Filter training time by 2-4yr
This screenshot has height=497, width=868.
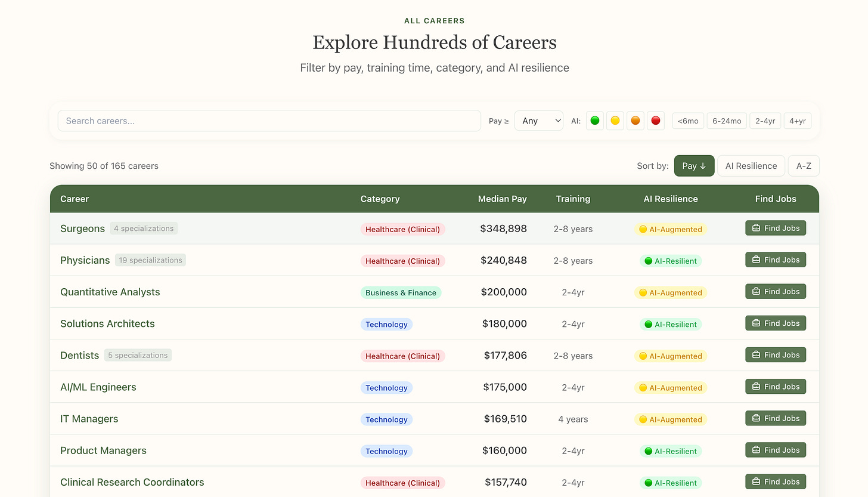coord(765,121)
